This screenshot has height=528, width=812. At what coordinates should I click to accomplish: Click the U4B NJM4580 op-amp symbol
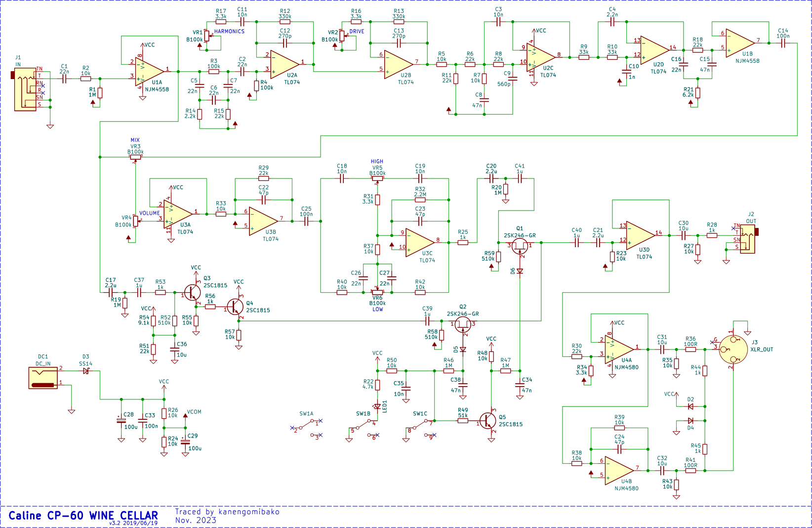click(x=619, y=471)
